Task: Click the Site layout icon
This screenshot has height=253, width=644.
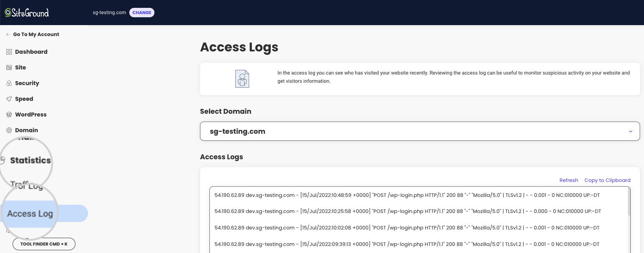Action: click(9, 67)
